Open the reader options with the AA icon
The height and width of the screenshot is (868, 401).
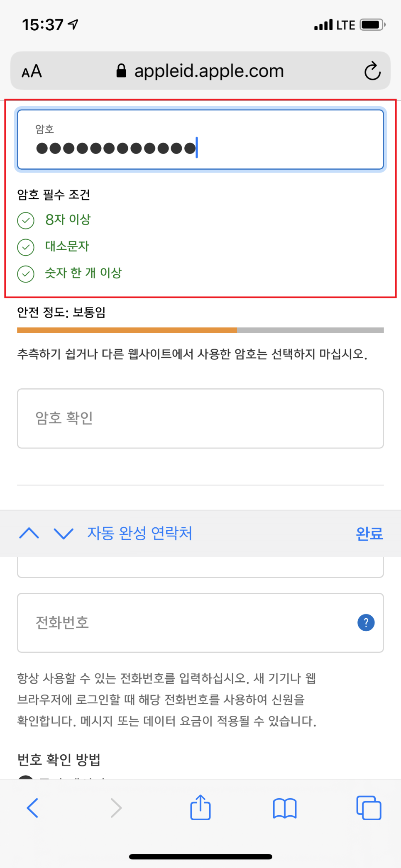[32, 71]
